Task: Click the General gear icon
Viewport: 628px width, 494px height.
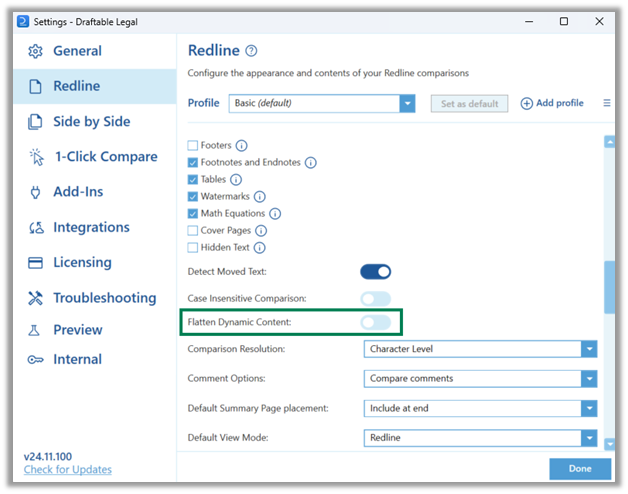Action: [x=35, y=51]
